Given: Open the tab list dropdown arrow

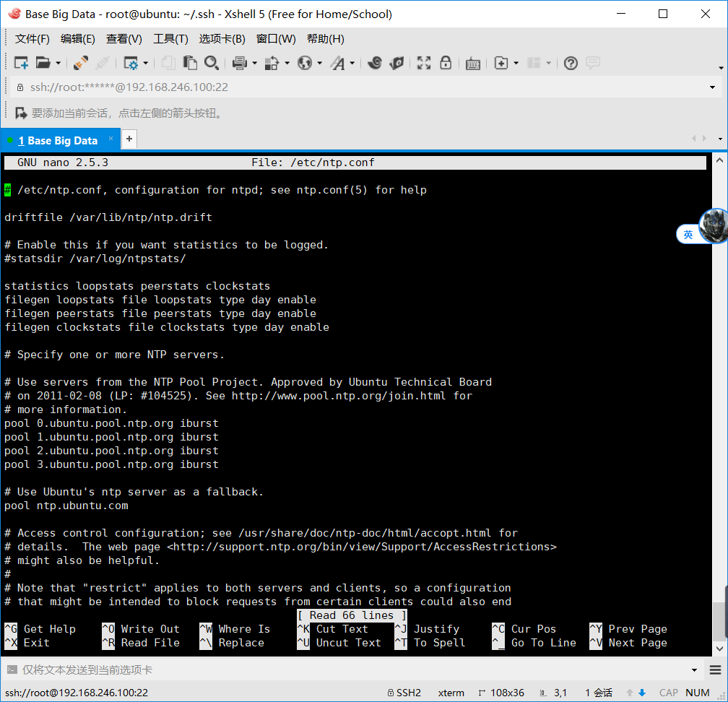Looking at the screenshot, I should point(720,139).
